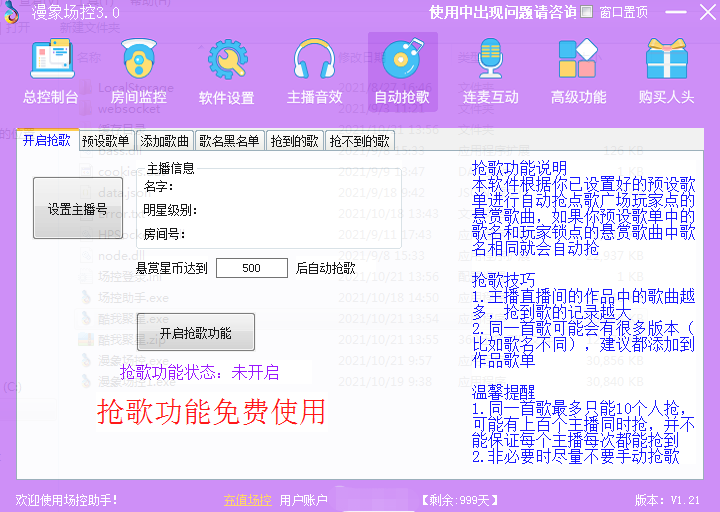Minimize the 漫象场控 window
Viewport: 720px width, 512px height.
(675, 12)
